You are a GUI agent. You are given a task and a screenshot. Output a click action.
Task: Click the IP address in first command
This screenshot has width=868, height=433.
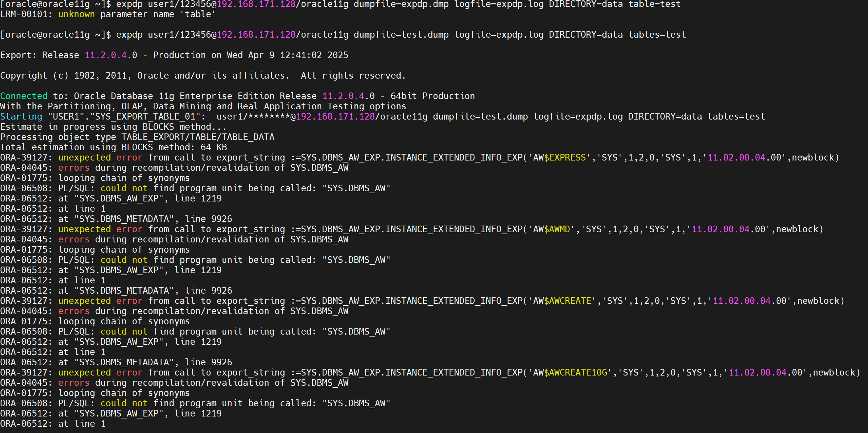[256, 4]
